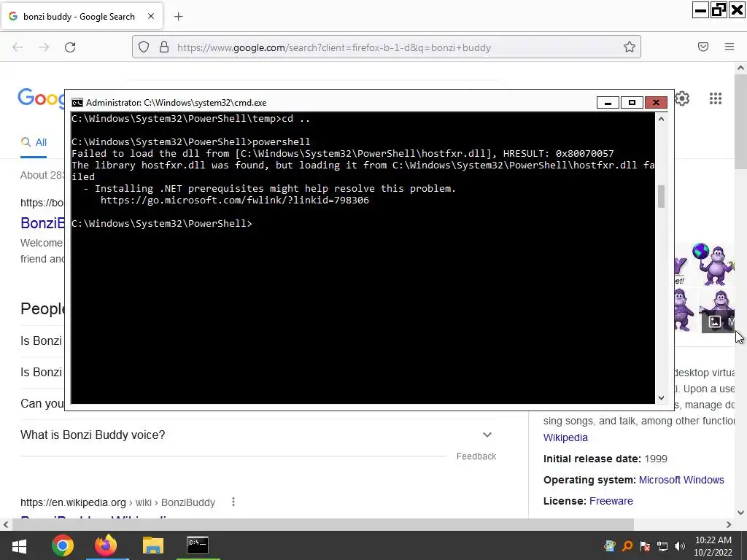747x560 pixels.
Task: Open tracking protection shield icon
Action: click(x=144, y=47)
